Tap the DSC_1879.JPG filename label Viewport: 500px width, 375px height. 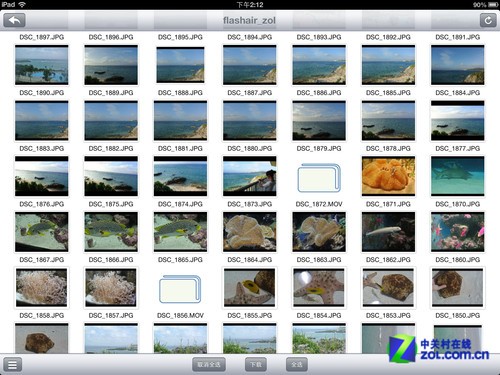pyautogui.click(x=319, y=148)
